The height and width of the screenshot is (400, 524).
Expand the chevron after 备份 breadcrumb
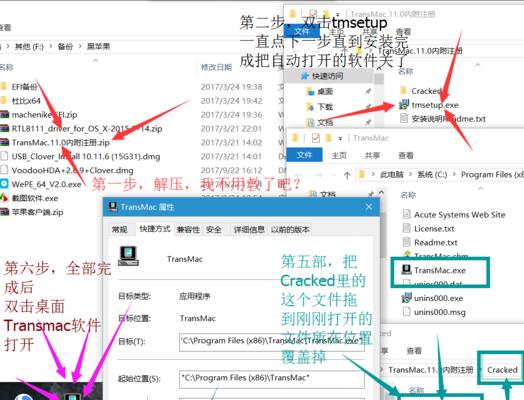[x=80, y=46]
